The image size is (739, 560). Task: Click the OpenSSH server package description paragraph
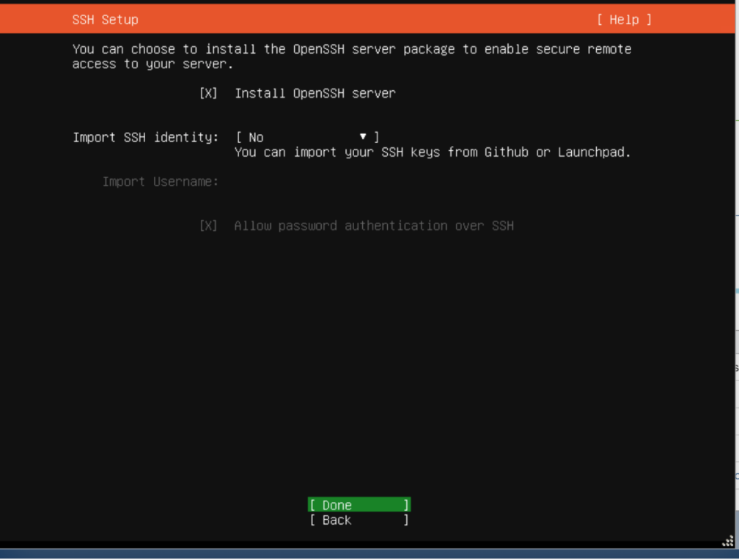(351, 56)
